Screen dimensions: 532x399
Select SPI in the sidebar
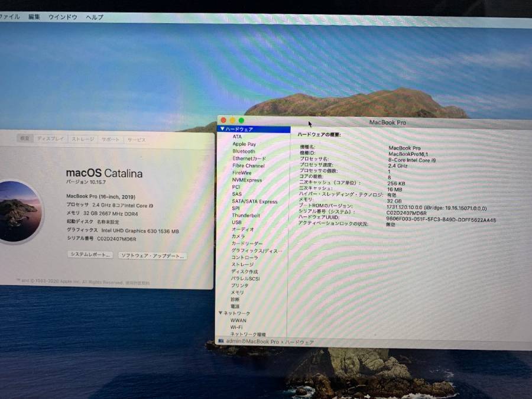click(x=236, y=208)
